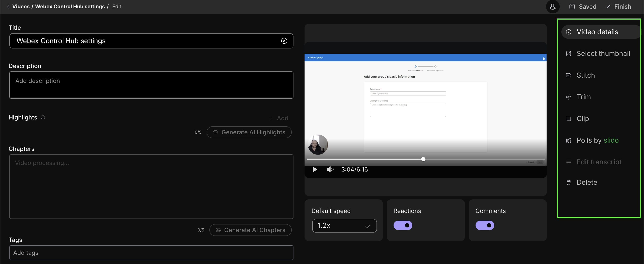Click the Chapters text area
644x264 pixels.
(x=151, y=187)
